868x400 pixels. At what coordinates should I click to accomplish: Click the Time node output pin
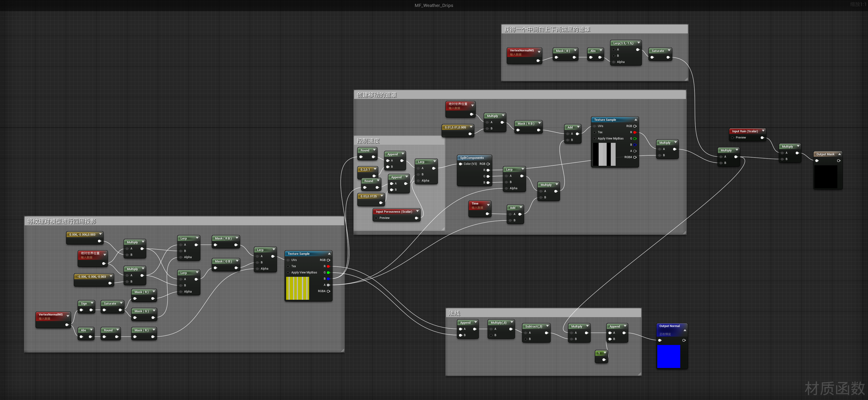point(487,214)
